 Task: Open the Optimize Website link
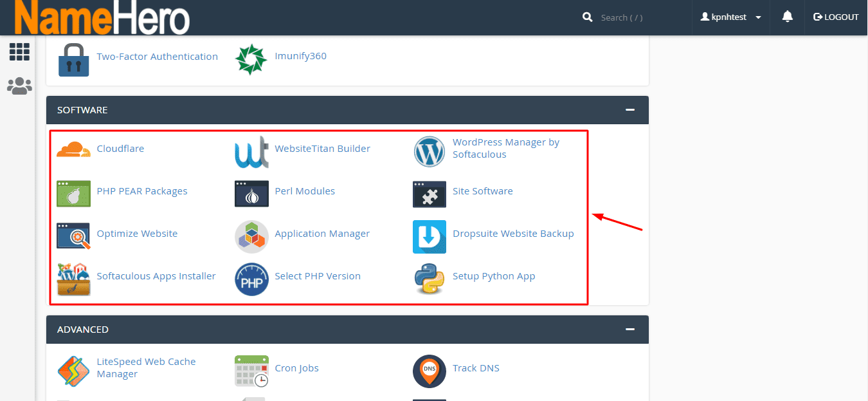click(137, 234)
